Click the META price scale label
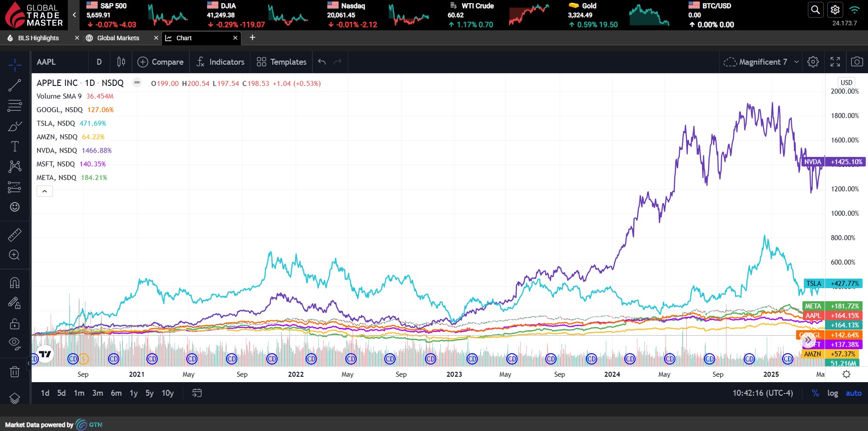The height and width of the screenshot is (431, 868). tap(832, 306)
